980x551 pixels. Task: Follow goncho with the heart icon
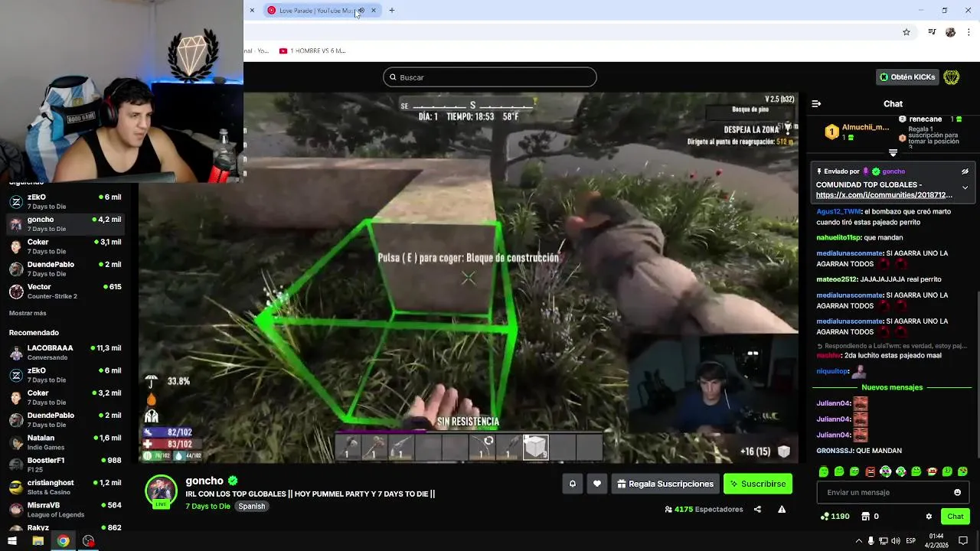click(597, 484)
